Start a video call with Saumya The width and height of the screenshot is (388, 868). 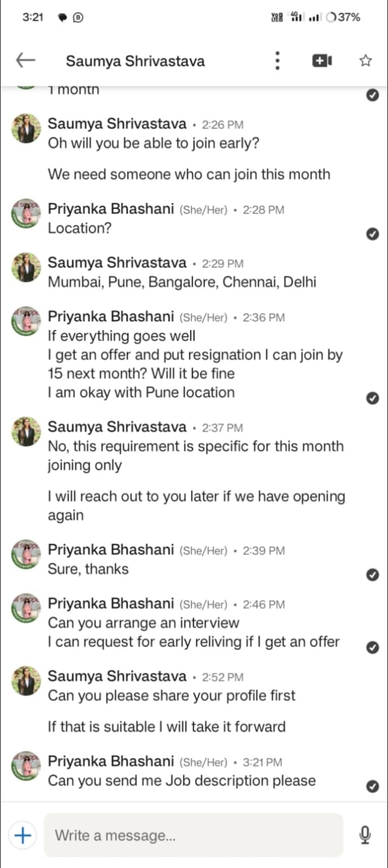pyautogui.click(x=322, y=61)
